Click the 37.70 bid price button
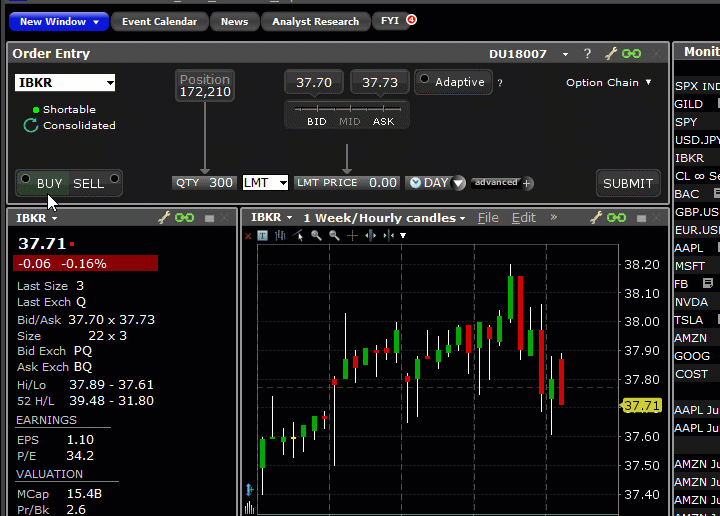 point(314,83)
